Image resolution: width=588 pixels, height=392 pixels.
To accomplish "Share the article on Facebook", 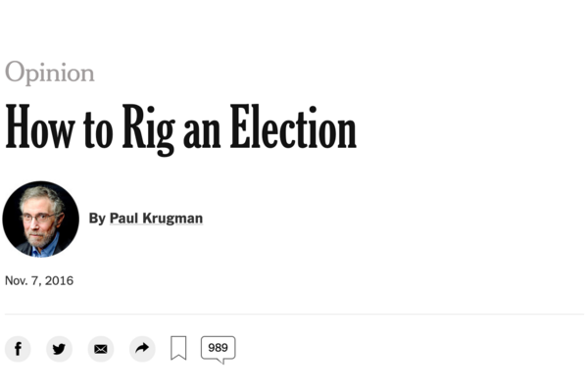I will click(x=18, y=349).
